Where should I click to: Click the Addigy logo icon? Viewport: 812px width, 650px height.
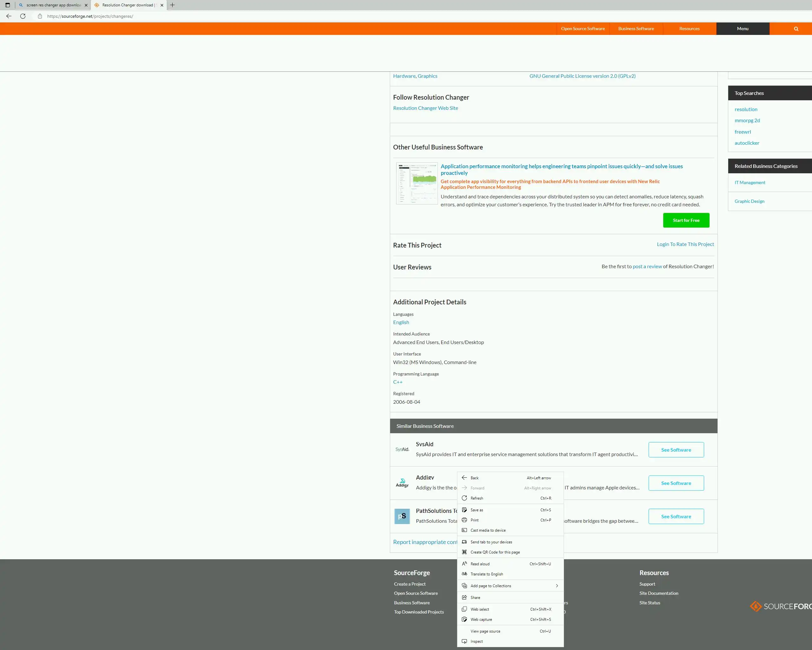click(402, 483)
